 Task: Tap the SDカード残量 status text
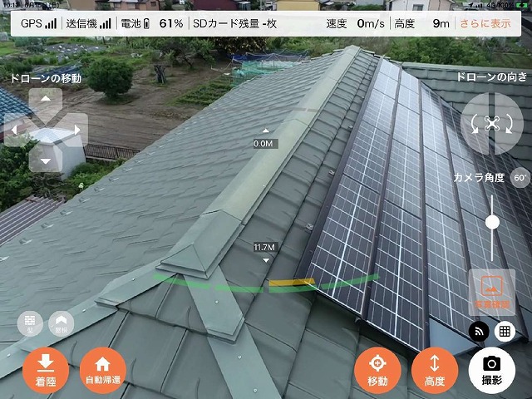click(x=234, y=24)
